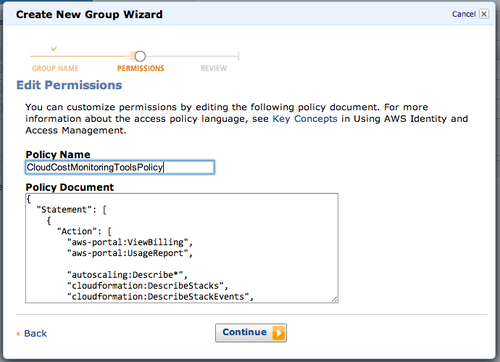This screenshot has height=362, width=500.
Task: Click the aws-portal:ViewBilling line in policy
Action: 130,242
